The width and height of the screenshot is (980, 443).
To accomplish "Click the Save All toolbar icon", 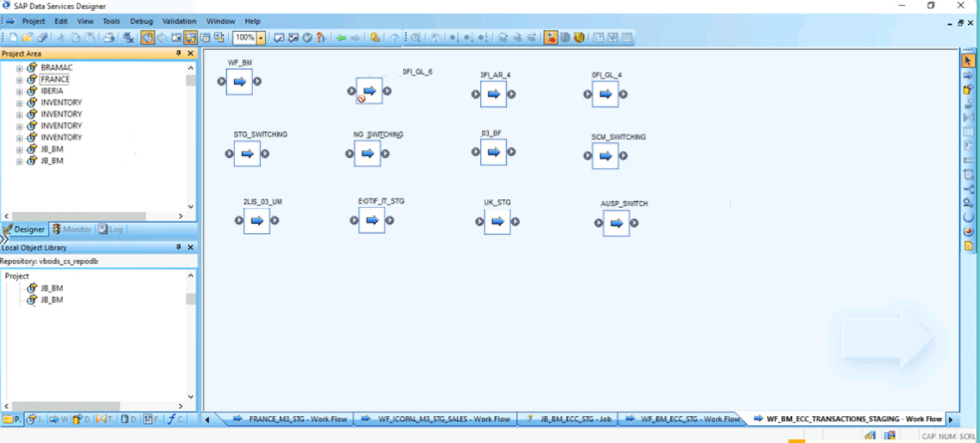I will [42, 37].
